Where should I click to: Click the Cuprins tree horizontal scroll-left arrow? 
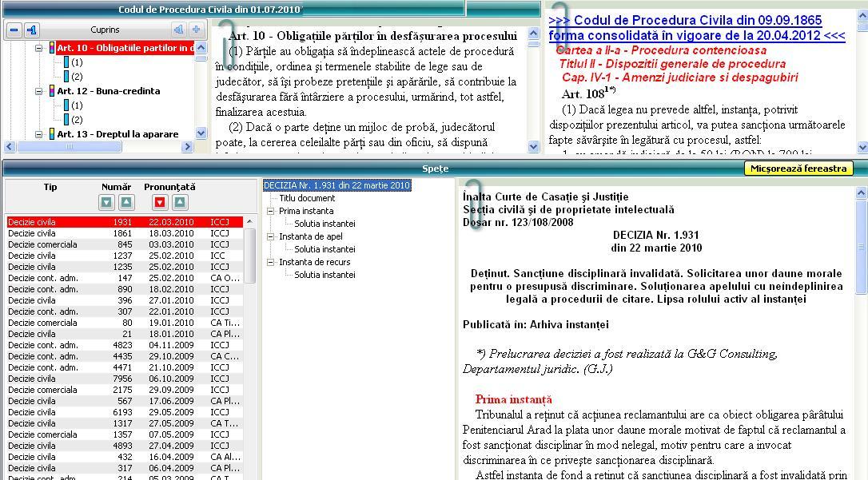(10, 146)
